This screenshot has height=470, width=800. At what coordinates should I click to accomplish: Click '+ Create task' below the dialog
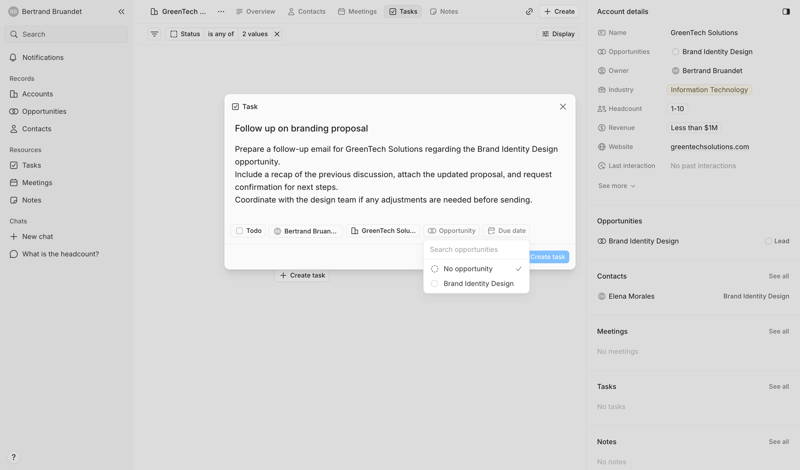tap(303, 276)
